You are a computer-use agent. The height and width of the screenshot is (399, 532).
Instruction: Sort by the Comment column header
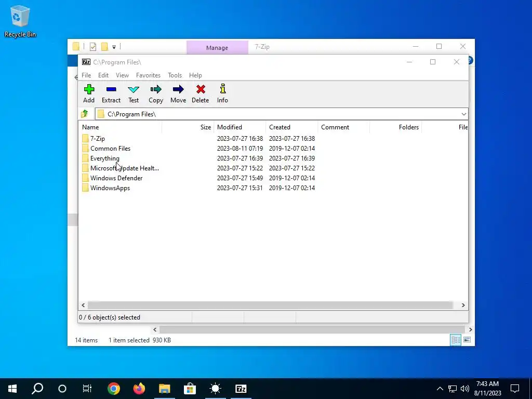(x=344, y=127)
